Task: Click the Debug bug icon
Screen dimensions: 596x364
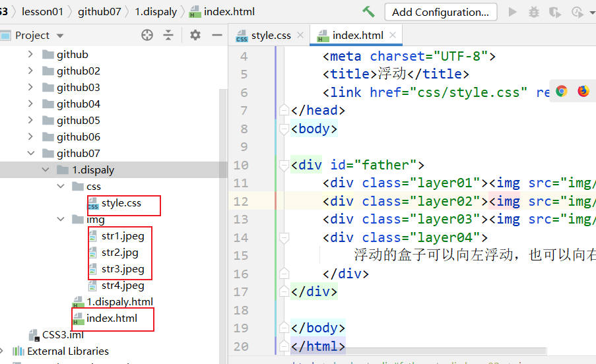Action: [534, 12]
